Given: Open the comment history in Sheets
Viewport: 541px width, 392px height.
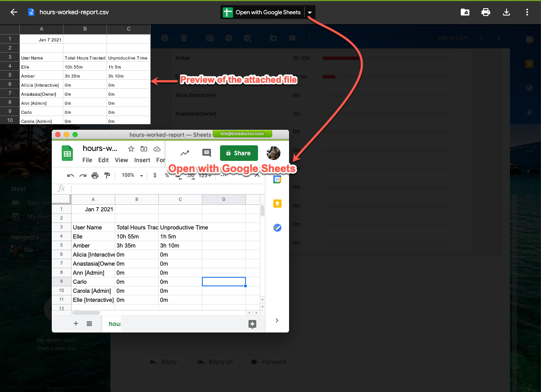Looking at the screenshot, I should 207,153.
